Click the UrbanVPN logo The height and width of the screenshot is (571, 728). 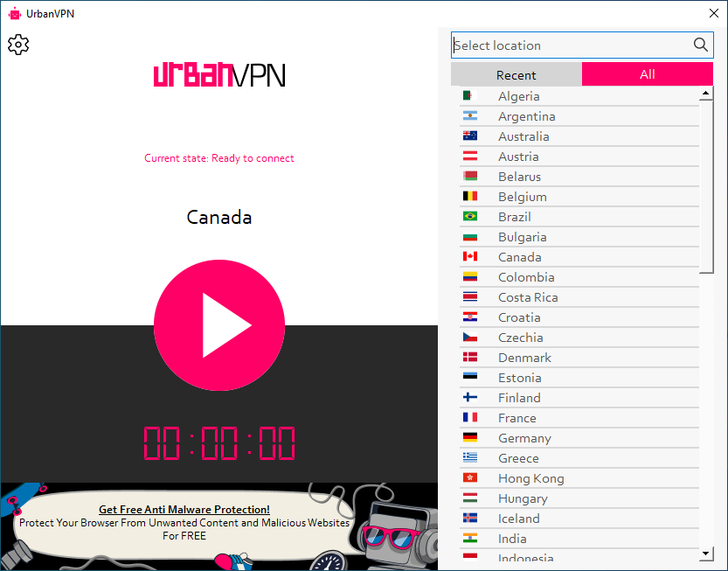[218, 76]
